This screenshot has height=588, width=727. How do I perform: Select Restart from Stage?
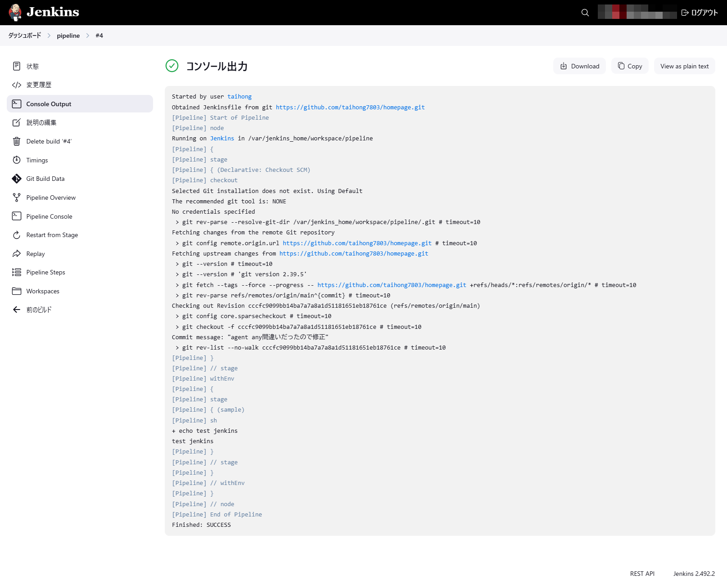pyautogui.click(x=52, y=235)
